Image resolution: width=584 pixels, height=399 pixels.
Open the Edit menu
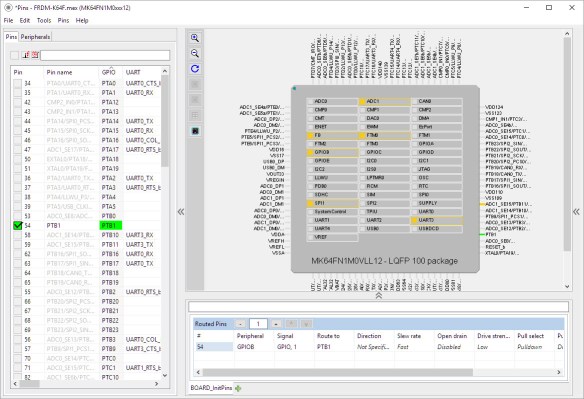(25, 20)
